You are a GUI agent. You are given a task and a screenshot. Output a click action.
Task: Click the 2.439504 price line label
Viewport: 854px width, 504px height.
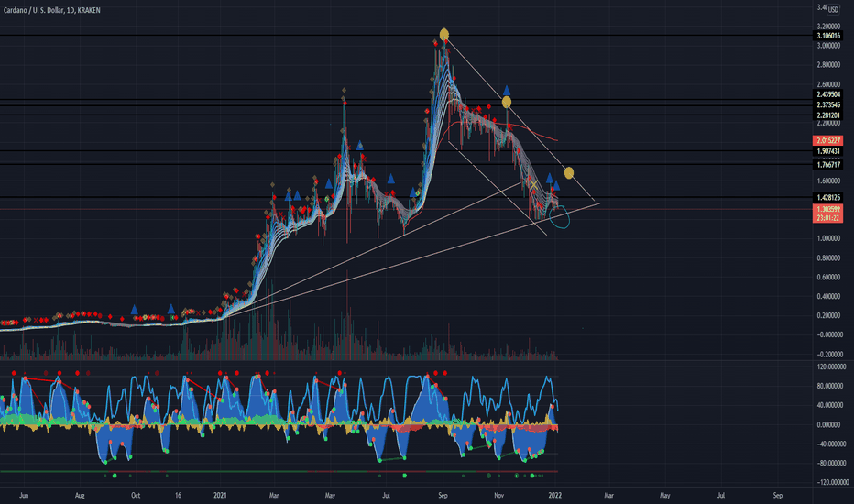click(828, 94)
